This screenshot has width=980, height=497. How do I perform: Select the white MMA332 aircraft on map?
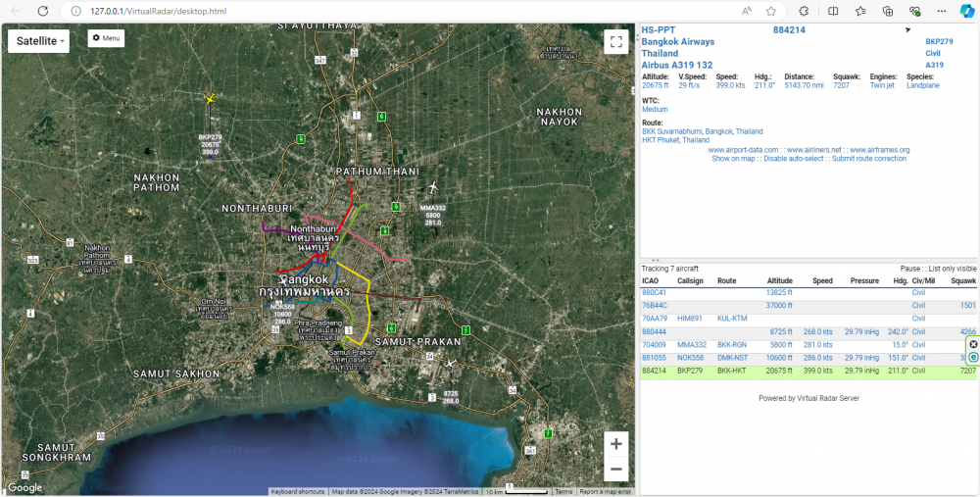pyautogui.click(x=432, y=188)
